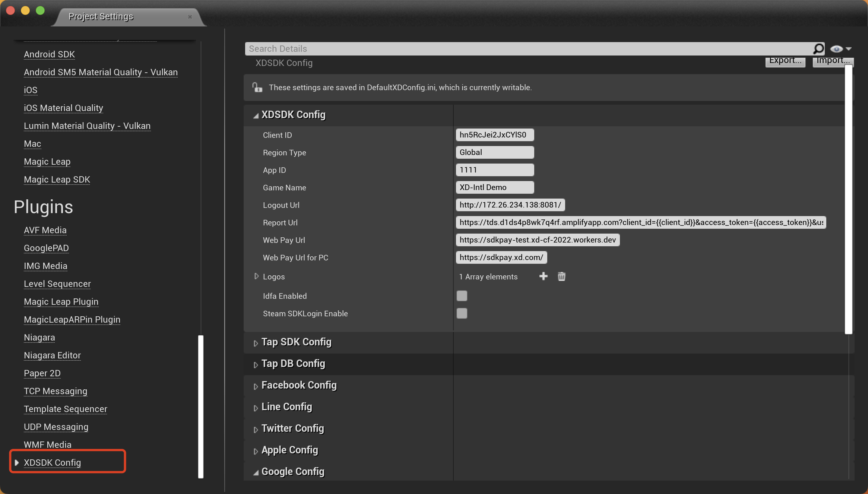
Task: Expand the Tap DB Config section
Action: 256,365
